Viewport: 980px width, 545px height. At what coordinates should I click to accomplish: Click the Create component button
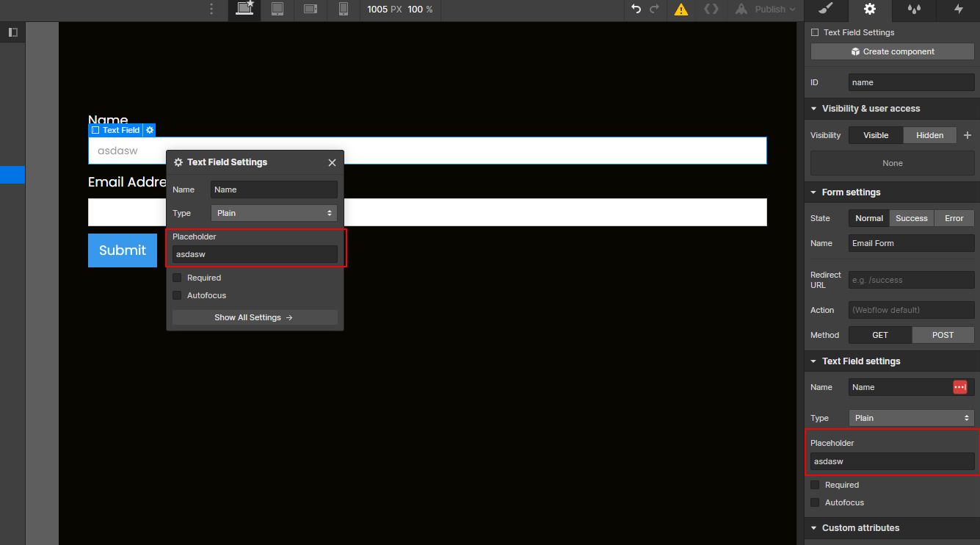[892, 51]
